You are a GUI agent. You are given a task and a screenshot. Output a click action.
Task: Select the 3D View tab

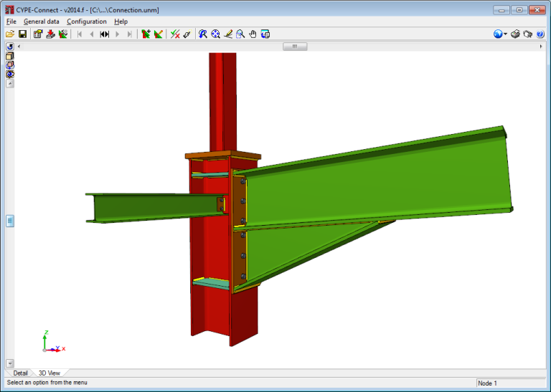(50, 373)
